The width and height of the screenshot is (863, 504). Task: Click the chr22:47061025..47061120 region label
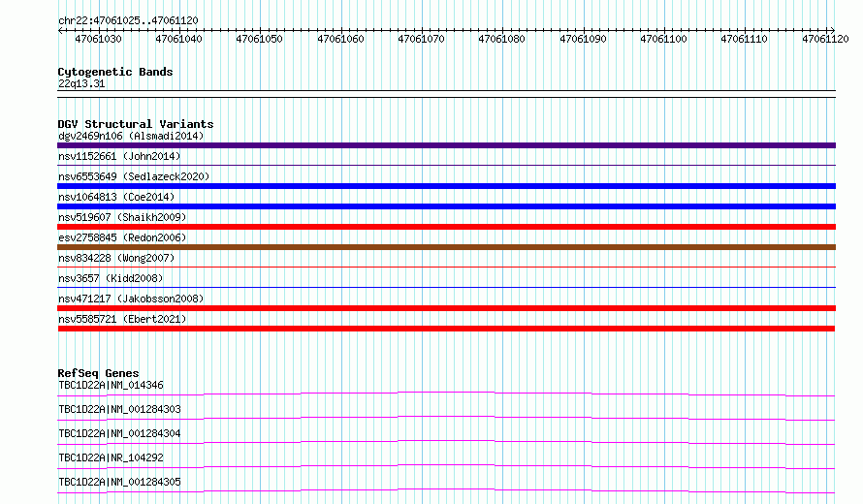128,20
